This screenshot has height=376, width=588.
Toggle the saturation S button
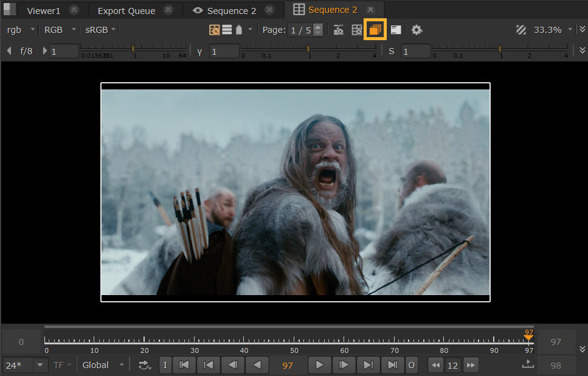(391, 51)
